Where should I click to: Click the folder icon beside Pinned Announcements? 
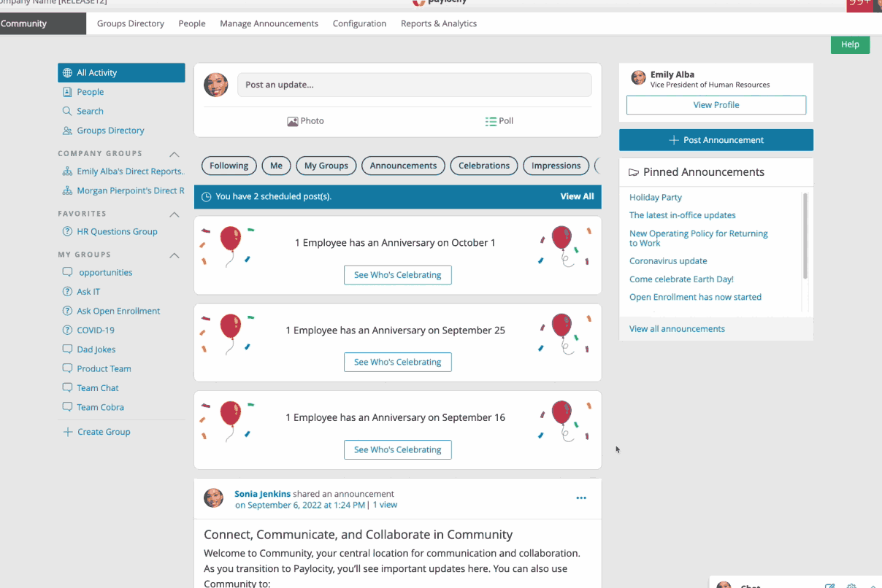(x=634, y=173)
